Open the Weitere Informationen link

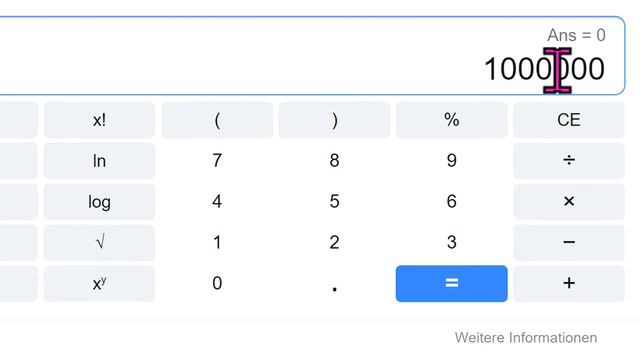pos(526,338)
